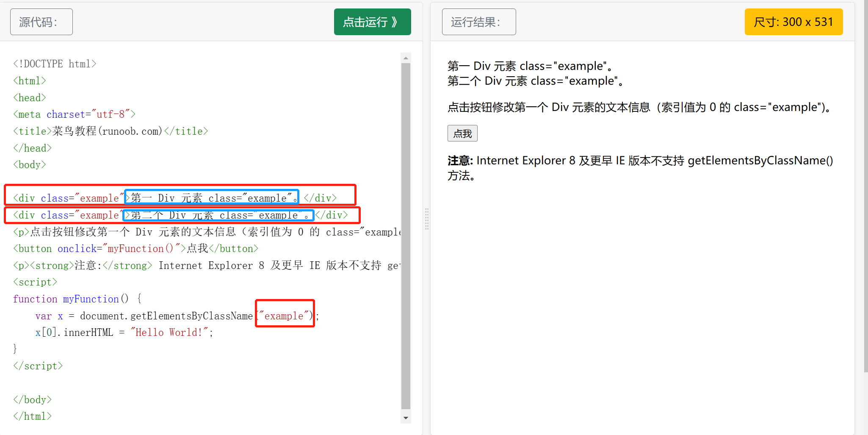
Task: Click result paragraph 点击按钮修改第一个 Div 元素的文本信息
Action: (640, 108)
